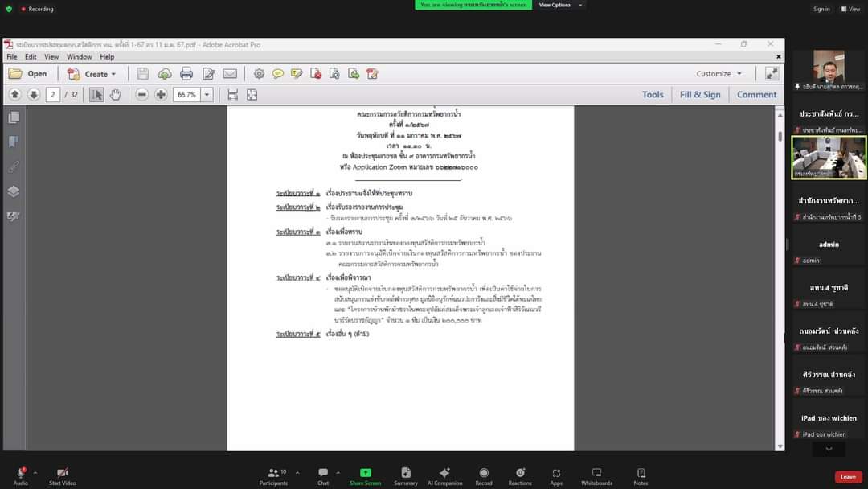The image size is (868, 489).
Task: Open the Edit menu
Action: pyautogui.click(x=31, y=56)
